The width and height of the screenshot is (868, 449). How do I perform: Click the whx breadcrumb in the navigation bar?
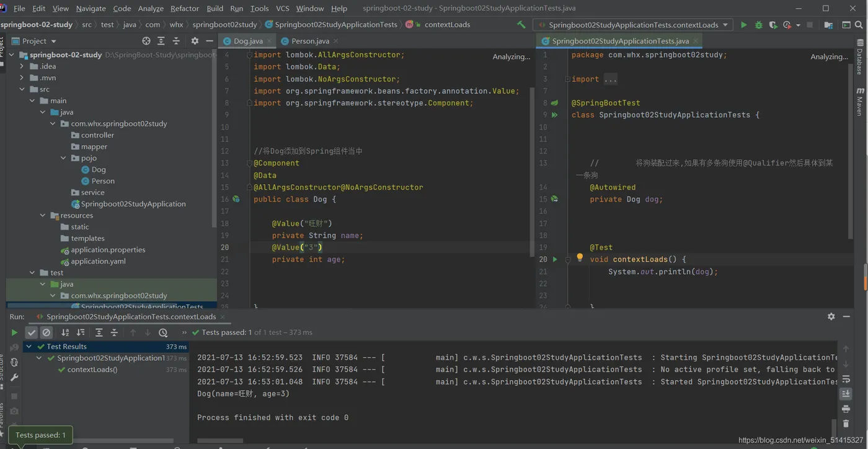point(176,25)
